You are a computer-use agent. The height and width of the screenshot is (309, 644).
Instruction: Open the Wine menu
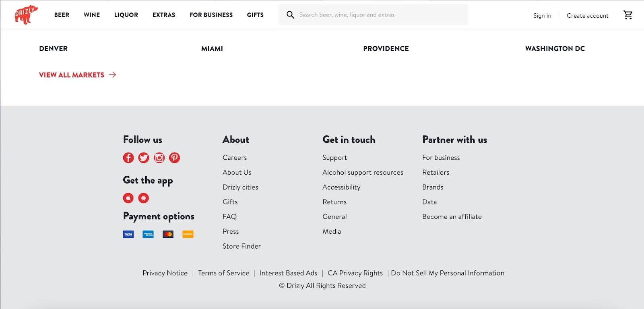[x=92, y=15]
